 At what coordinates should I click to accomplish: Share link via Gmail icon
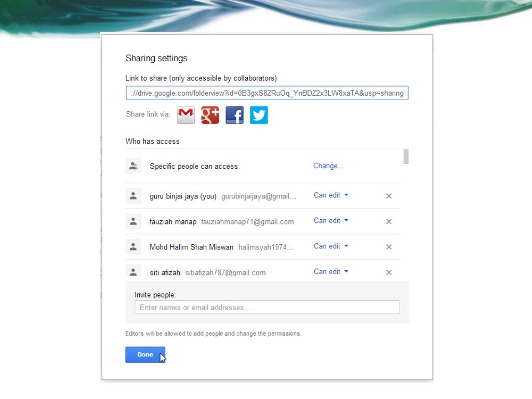coord(185,115)
